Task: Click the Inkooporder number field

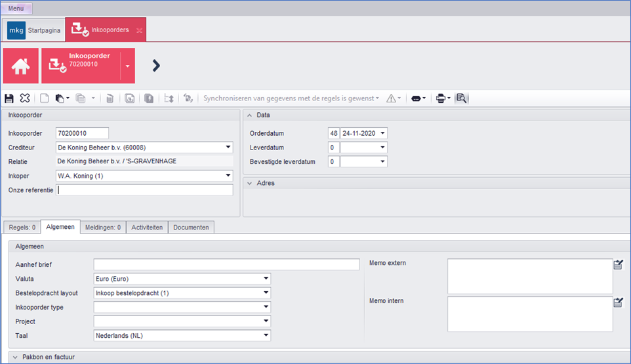Action: pos(82,133)
